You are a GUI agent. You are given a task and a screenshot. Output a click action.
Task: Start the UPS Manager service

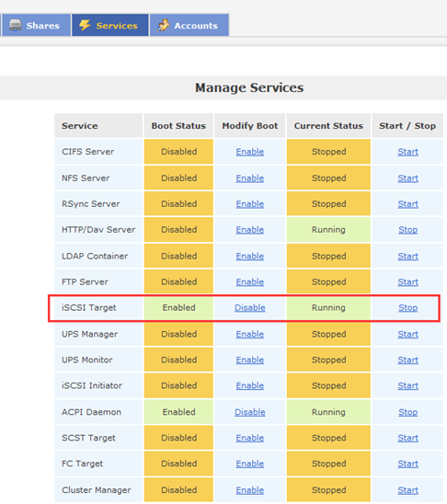[407, 334]
